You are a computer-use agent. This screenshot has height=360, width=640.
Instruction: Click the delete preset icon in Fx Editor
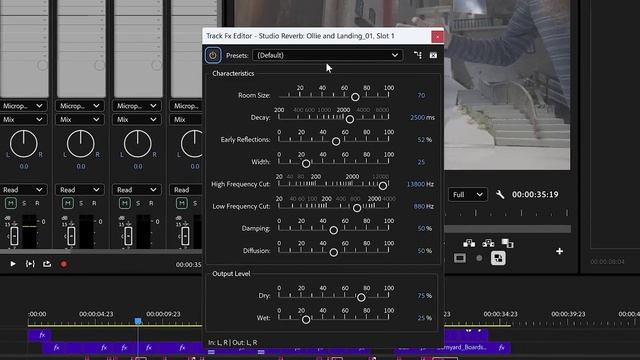[433, 55]
